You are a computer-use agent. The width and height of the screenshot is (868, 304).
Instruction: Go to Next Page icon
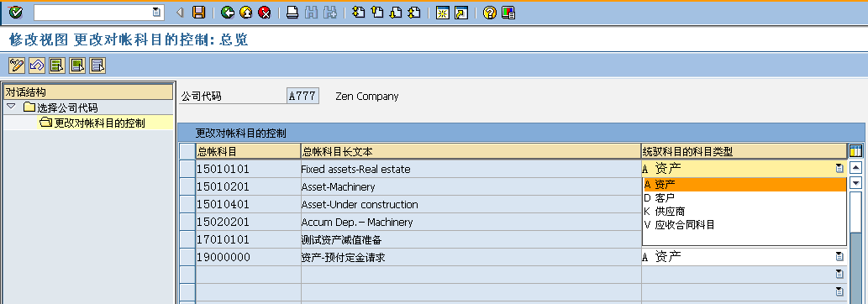click(x=396, y=13)
